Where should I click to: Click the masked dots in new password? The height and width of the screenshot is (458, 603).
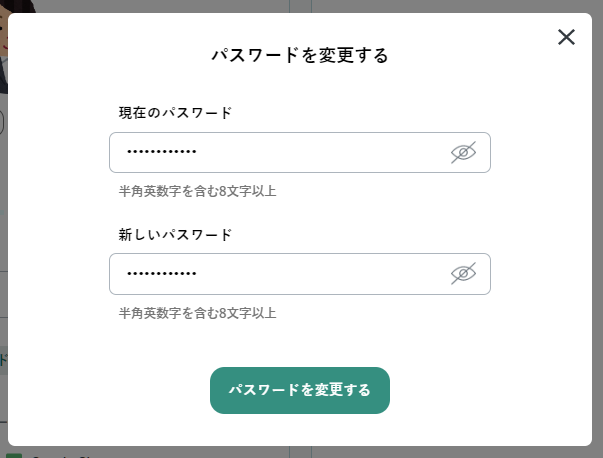point(162,274)
